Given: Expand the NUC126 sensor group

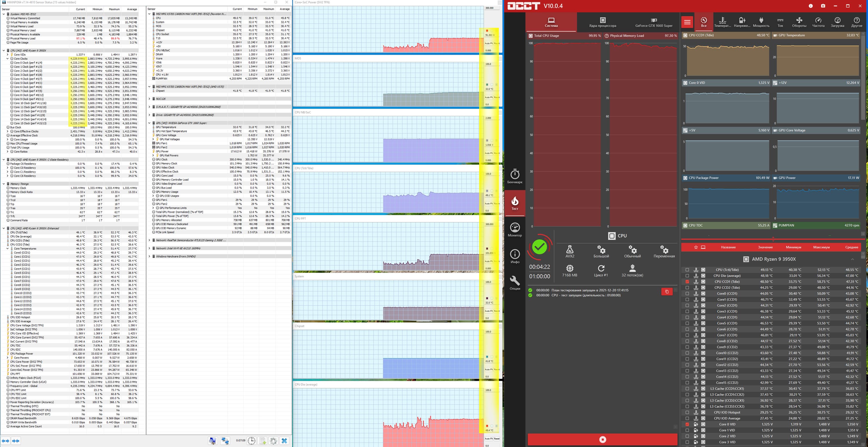Looking at the screenshot, I should [149, 99].
